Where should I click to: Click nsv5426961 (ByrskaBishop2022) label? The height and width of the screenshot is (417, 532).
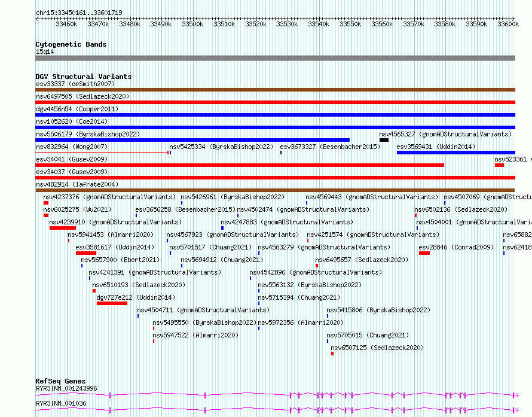click(x=233, y=197)
